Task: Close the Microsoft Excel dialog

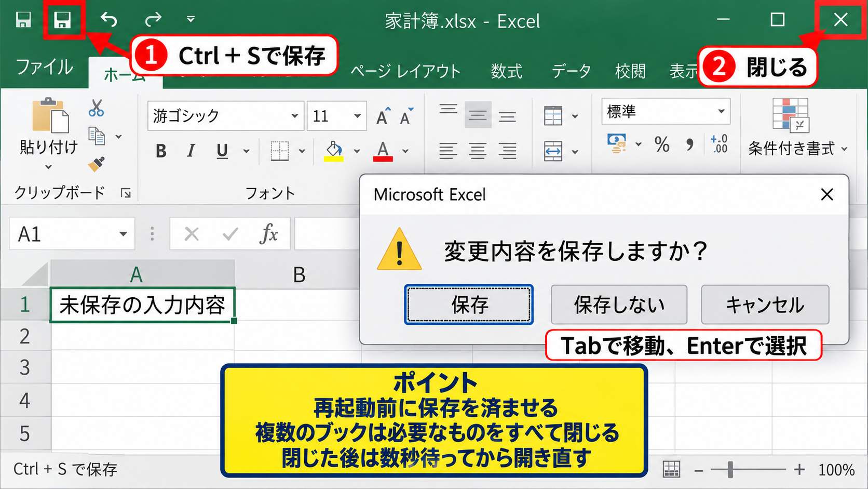Action: click(x=827, y=194)
